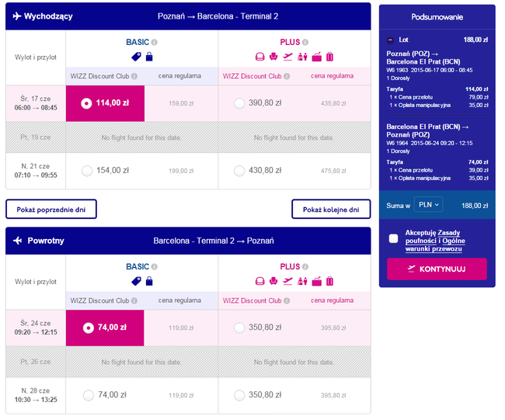
Task: Click the info icon next to return BASIC
Action: point(154,266)
